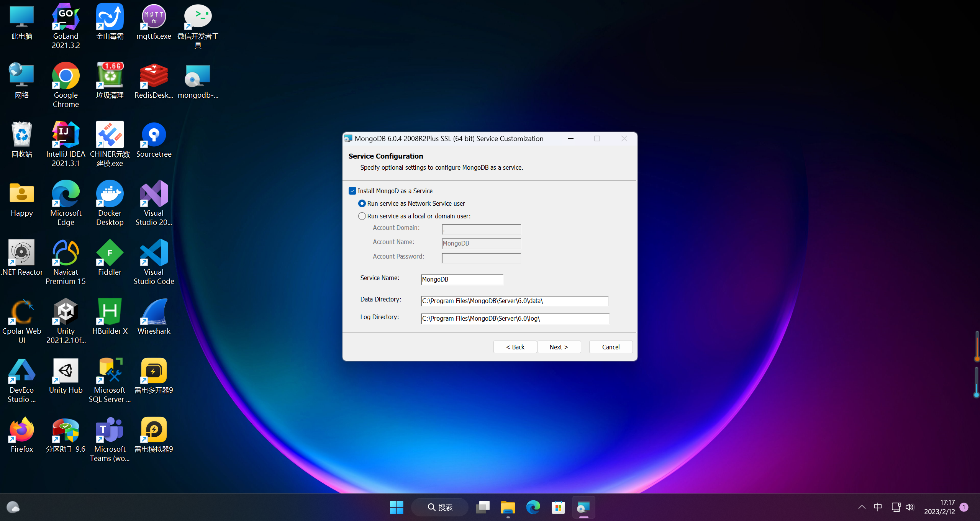Select Run service as local or domain user
Screen dimensions: 980x521
[362, 216]
